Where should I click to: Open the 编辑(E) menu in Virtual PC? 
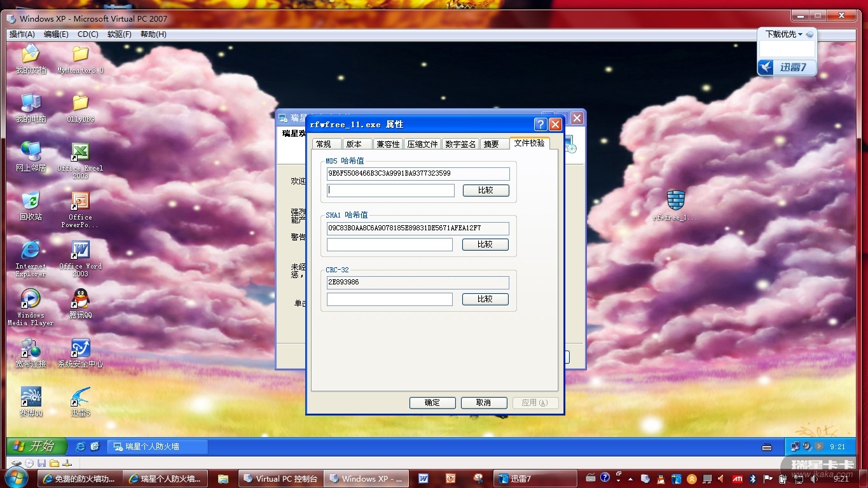pos(56,34)
